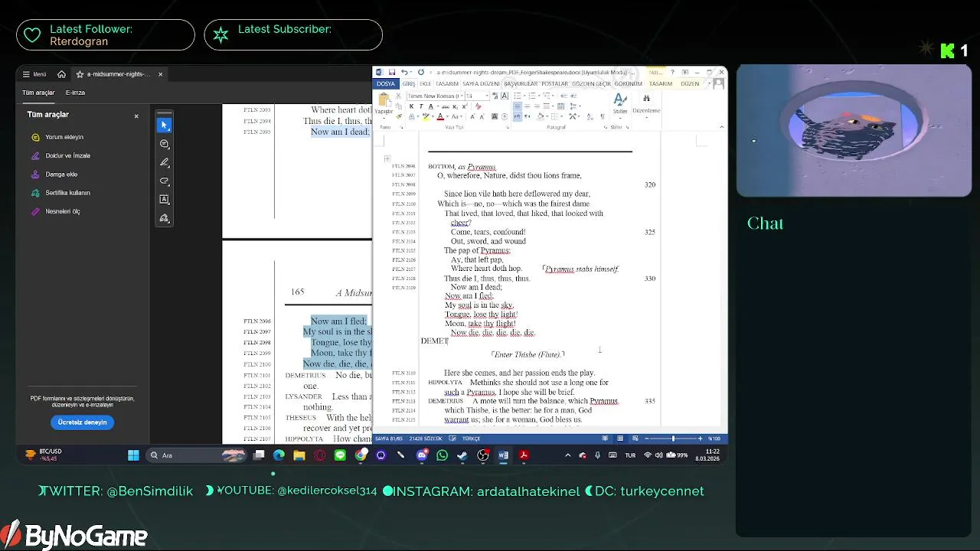980x551 pixels.
Task: Close the a-midsummer-nights PDF tab
Action: (x=160, y=74)
